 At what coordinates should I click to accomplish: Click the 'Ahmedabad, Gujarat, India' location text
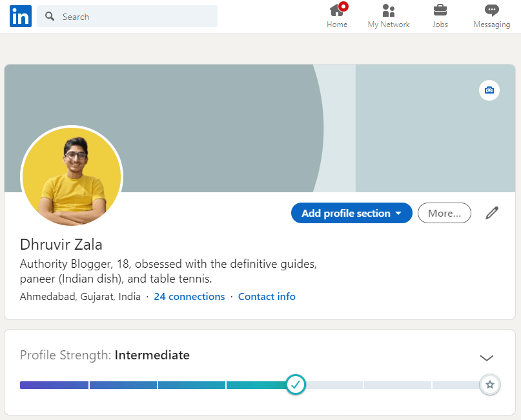[81, 297]
